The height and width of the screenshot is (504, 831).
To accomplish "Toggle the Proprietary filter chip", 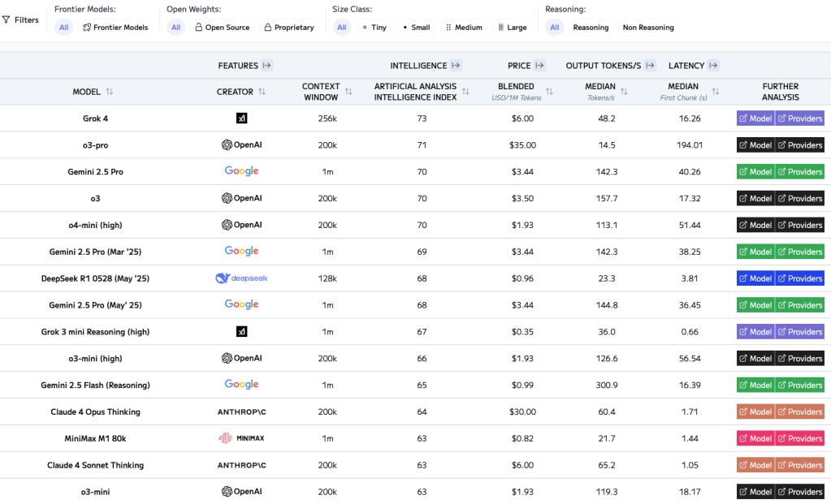I will pos(288,27).
